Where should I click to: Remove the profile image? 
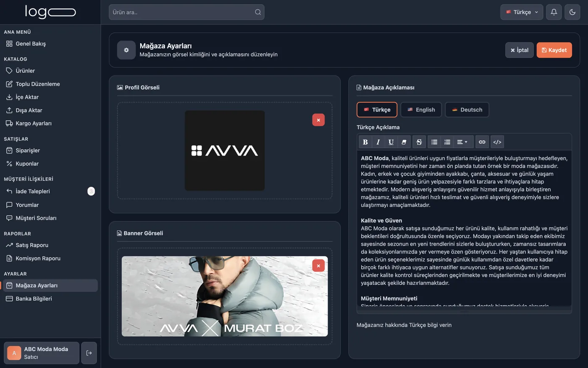(x=318, y=120)
